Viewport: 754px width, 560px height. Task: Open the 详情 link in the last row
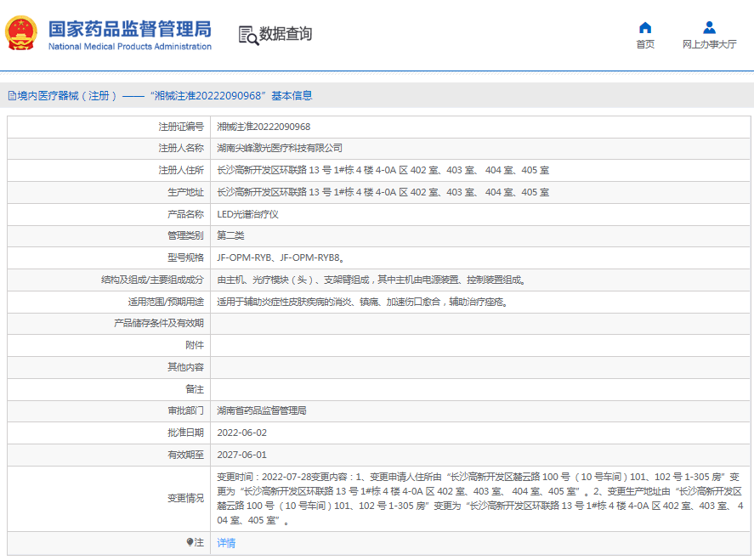click(226, 543)
